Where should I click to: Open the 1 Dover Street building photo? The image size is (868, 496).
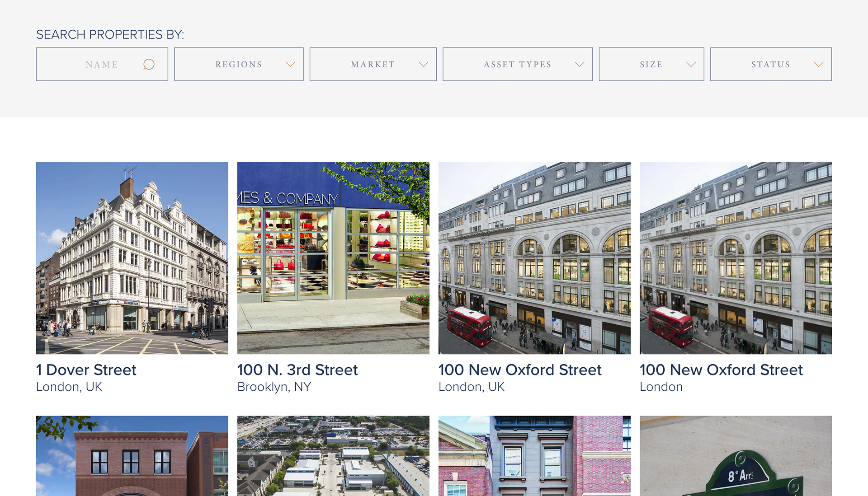(x=132, y=258)
